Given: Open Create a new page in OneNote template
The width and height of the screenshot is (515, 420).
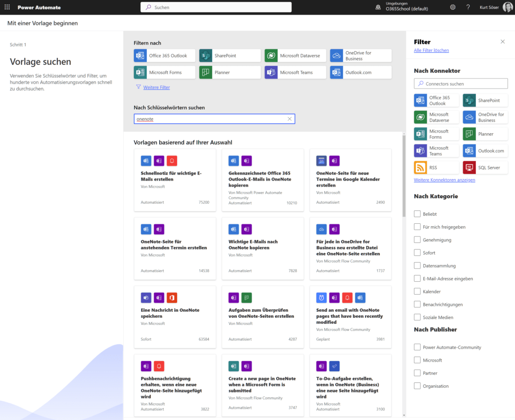Looking at the screenshot, I should point(263,385).
